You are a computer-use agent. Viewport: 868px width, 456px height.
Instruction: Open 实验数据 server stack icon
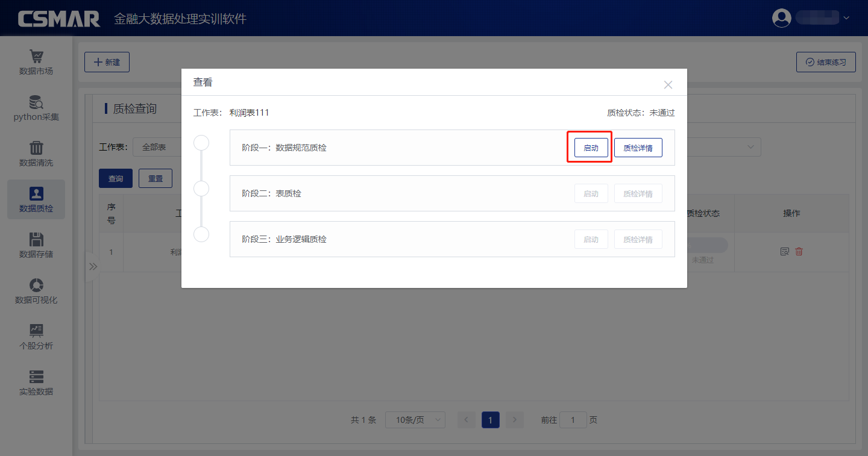tap(36, 377)
